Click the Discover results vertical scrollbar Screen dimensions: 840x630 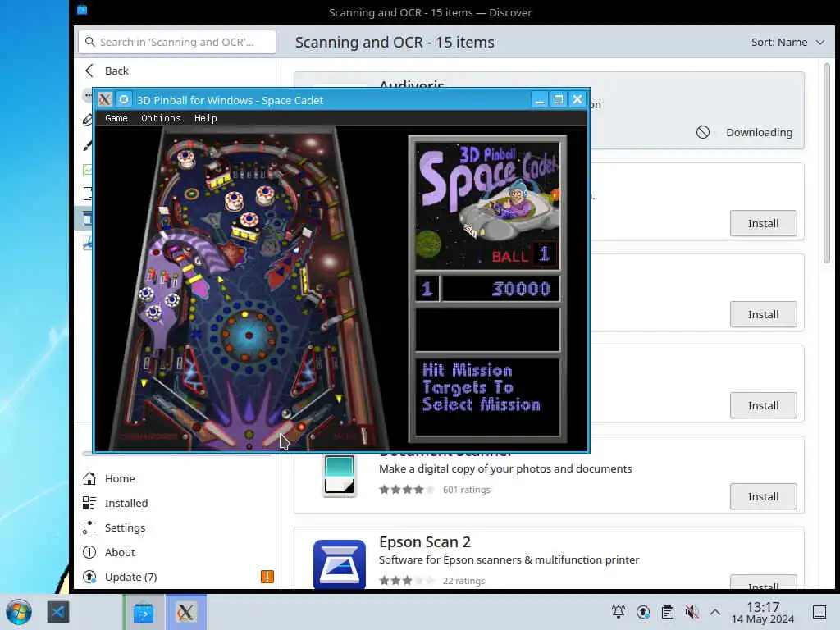coord(827,163)
